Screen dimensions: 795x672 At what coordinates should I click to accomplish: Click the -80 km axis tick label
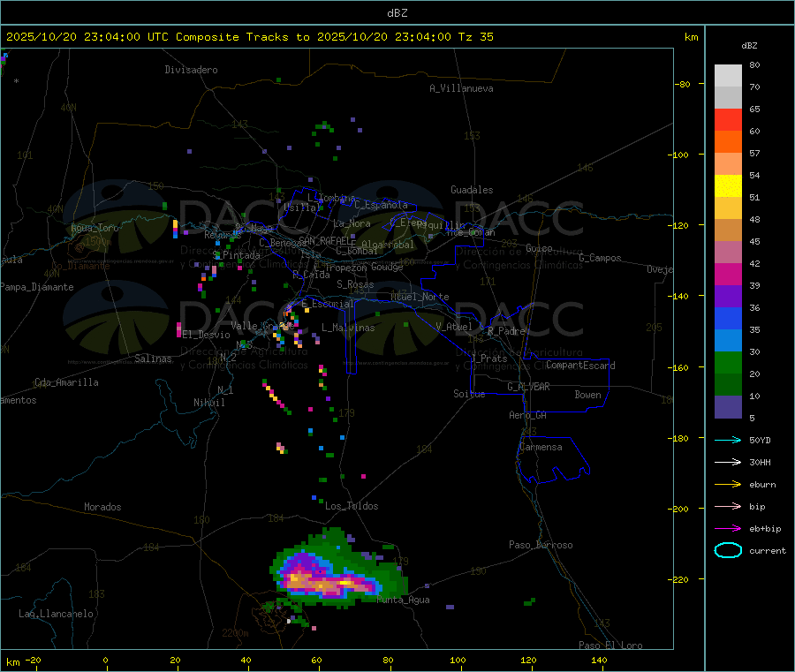click(683, 84)
